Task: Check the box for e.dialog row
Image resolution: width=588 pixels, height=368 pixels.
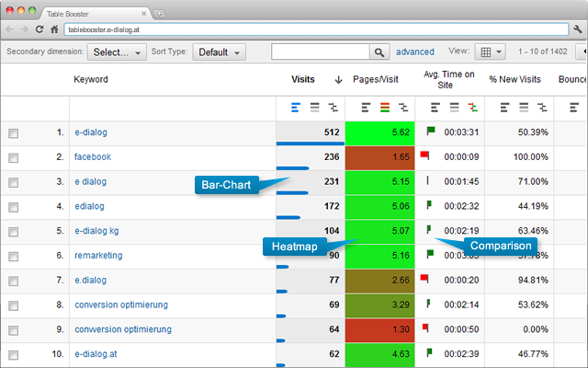Action: (x=14, y=281)
